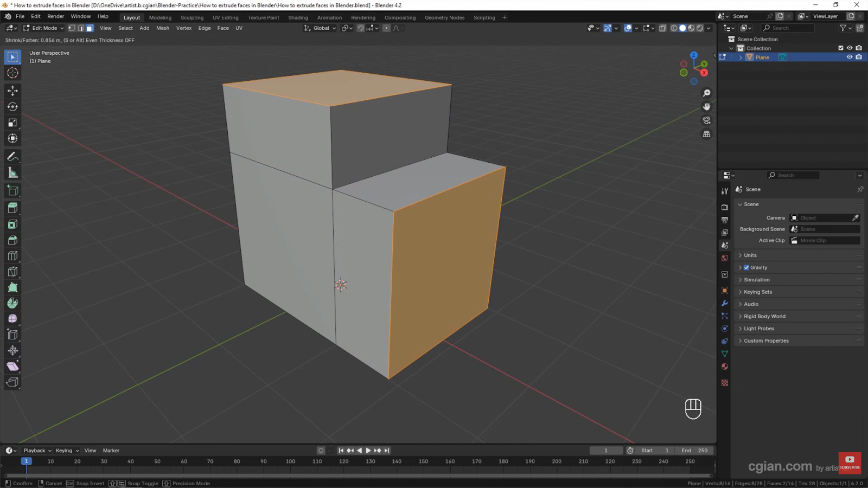
Task: Activate the Rotate tool
Action: click(x=12, y=107)
